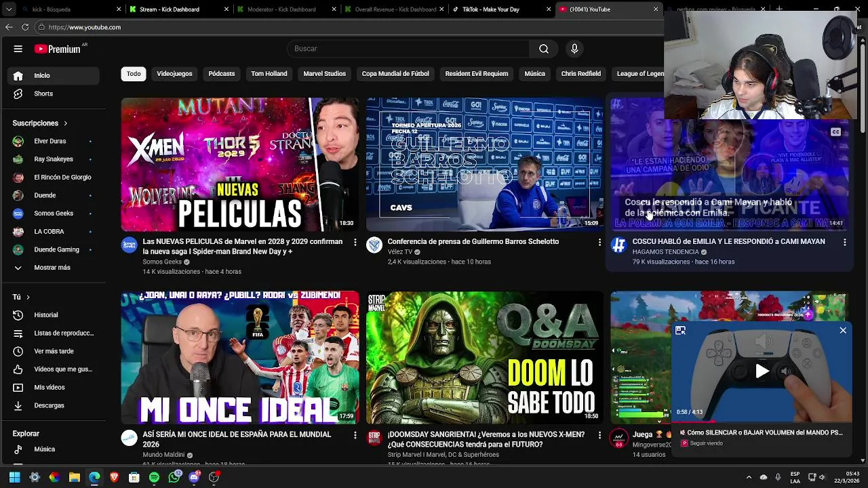This screenshot has height=488, width=868.
Task: Open options menu for DOOMSDAY video
Action: click(599, 435)
